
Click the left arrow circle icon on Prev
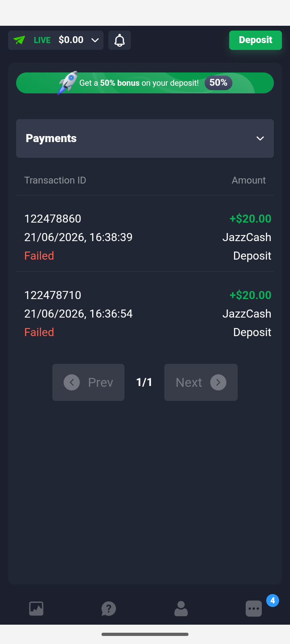(x=72, y=382)
